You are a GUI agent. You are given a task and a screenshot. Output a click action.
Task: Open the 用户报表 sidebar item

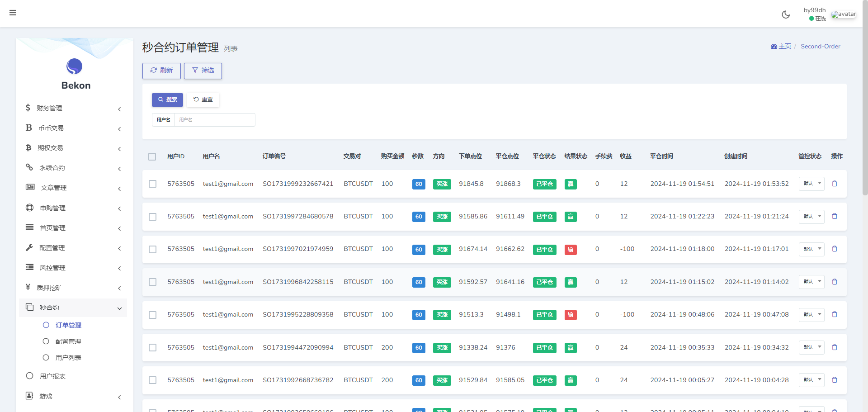[52, 376]
